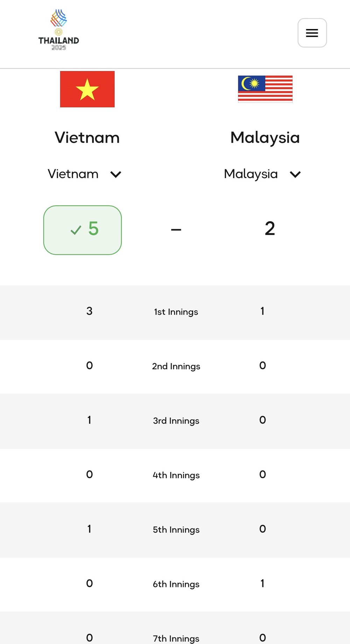Click the Vietnam team heading

click(x=87, y=137)
